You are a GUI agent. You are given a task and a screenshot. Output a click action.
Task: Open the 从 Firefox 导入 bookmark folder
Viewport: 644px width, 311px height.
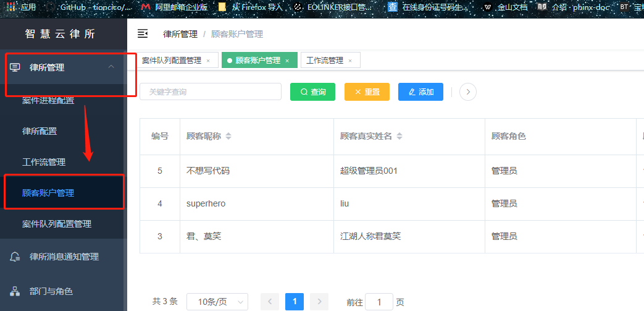click(250, 7)
